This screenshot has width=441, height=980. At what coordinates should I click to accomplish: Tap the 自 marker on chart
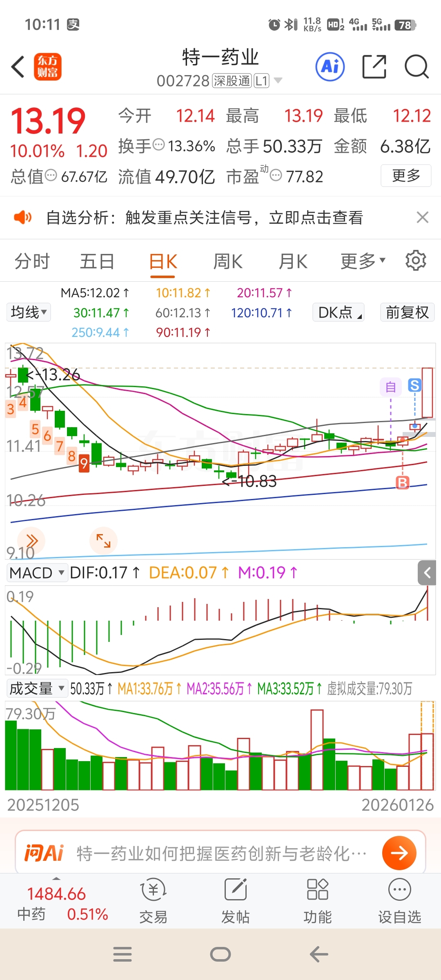(391, 387)
